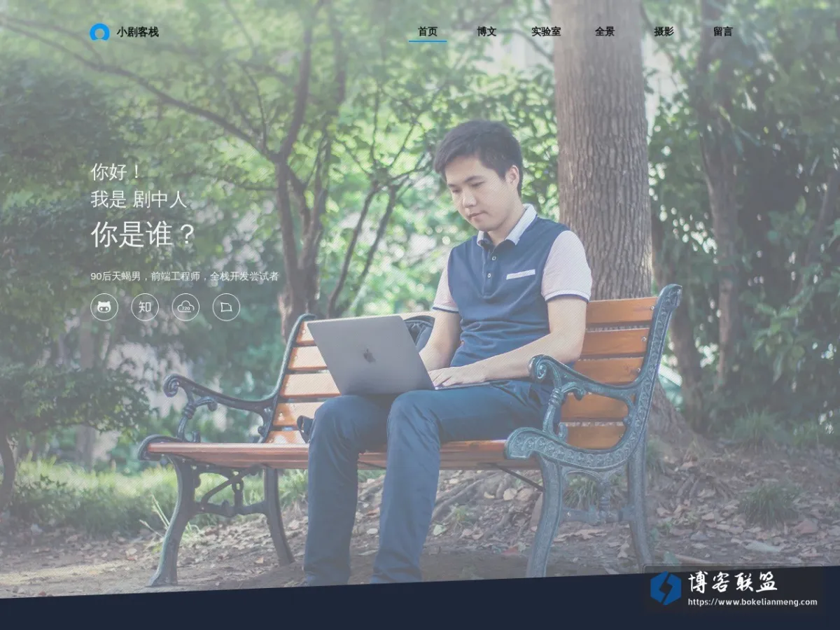Click the 我是 剧中人 text

click(x=139, y=199)
